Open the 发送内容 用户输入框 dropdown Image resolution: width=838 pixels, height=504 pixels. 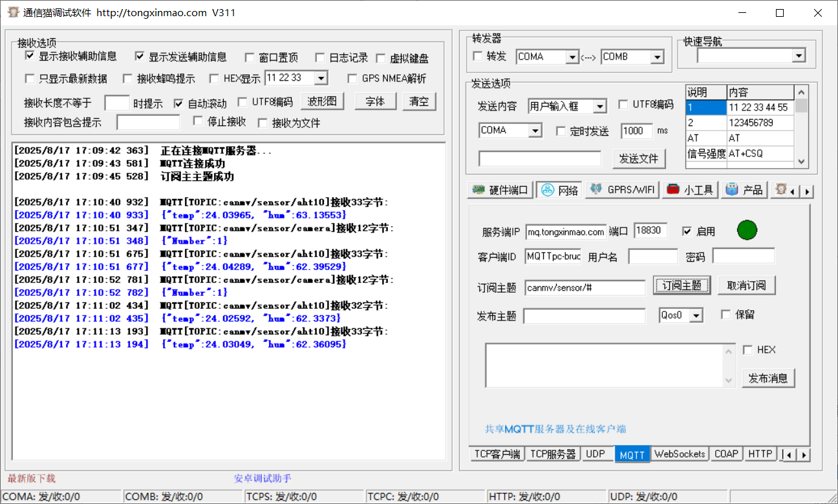point(600,106)
